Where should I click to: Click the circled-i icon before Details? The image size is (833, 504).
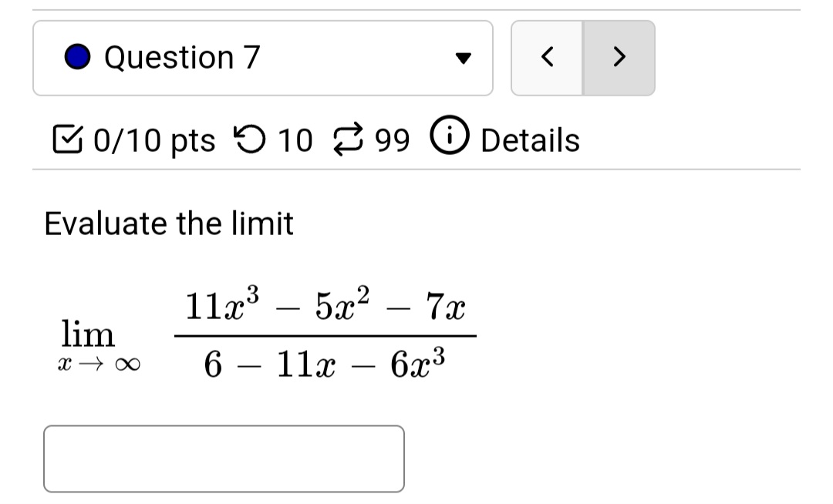click(449, 139)
